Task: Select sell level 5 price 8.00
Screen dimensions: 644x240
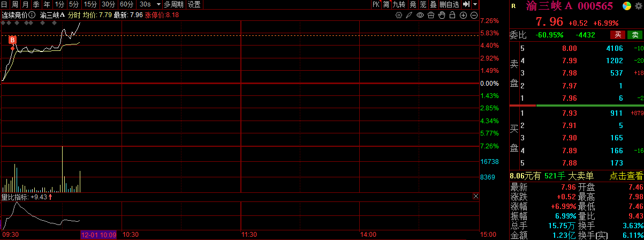Action: tap(569, 49)
